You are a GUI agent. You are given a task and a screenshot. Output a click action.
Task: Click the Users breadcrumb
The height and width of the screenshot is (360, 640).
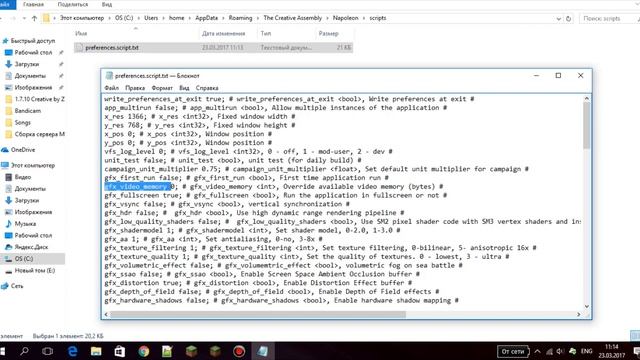151,18
